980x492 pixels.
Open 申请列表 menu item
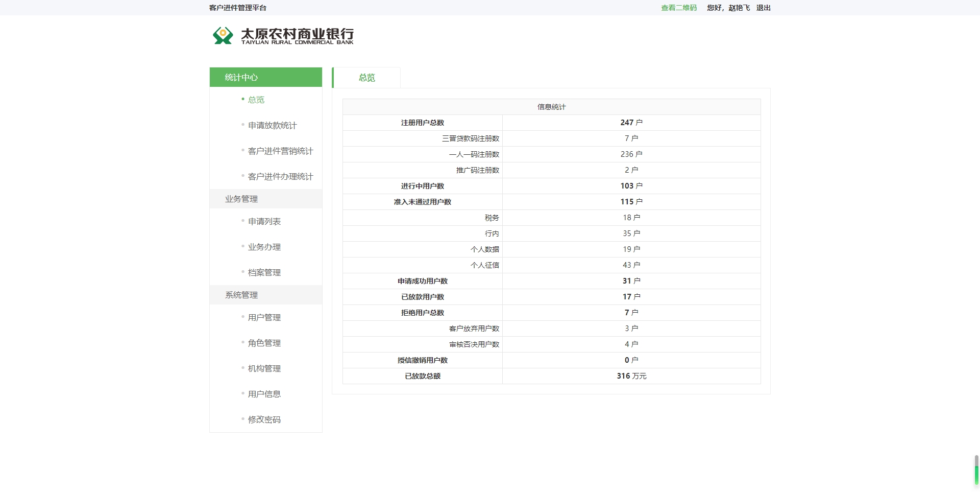coord(264,221)
